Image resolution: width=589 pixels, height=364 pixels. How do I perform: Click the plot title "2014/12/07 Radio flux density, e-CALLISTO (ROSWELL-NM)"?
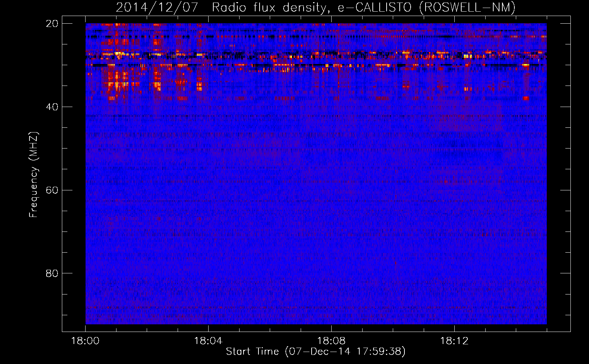316,7
